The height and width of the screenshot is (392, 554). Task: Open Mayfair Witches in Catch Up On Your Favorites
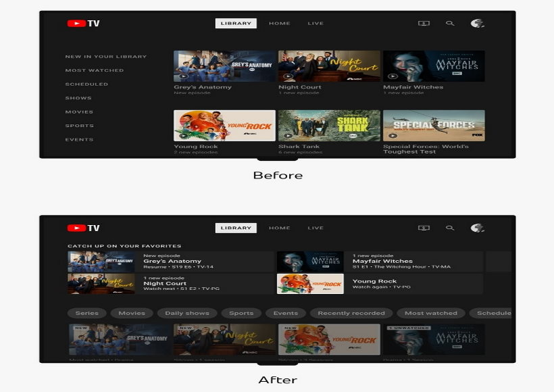click(380, 262)
